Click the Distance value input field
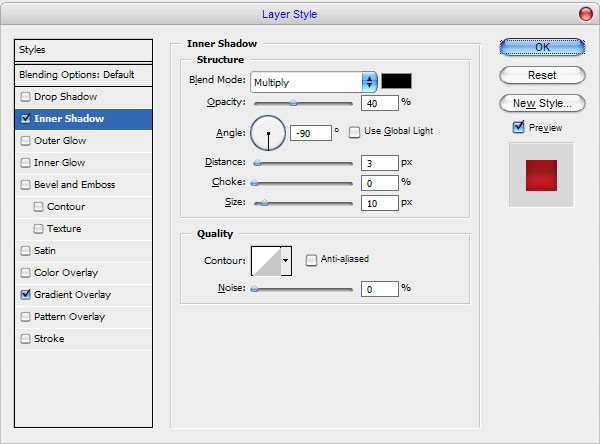This screenshot has width=600, height=444. [378, 163]
